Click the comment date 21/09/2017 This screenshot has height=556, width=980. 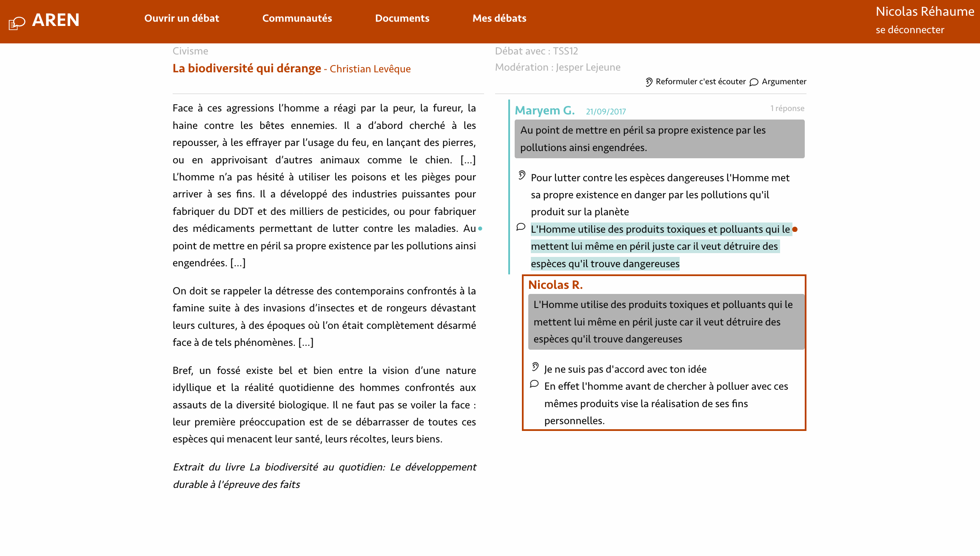pos(606,111)
